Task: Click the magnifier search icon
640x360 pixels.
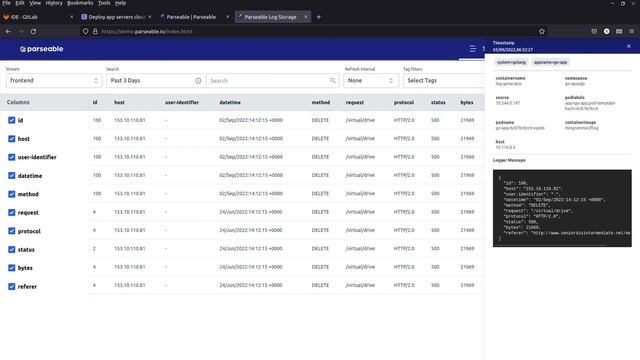Action: [333, 81]
